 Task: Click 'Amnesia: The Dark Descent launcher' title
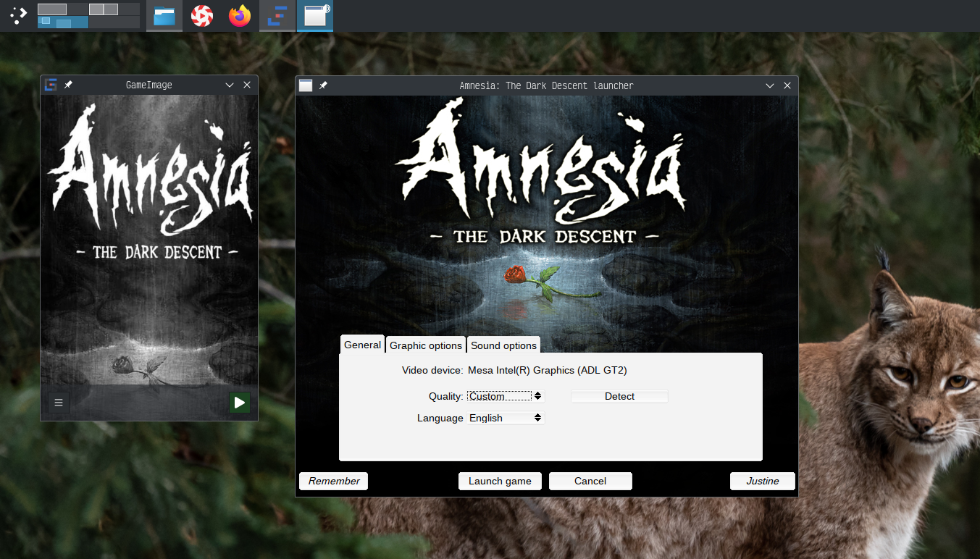coord(546,85)
